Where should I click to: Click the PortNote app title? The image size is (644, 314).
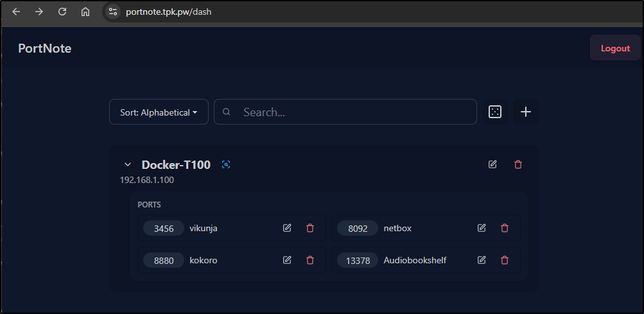[x=45, y=49]
